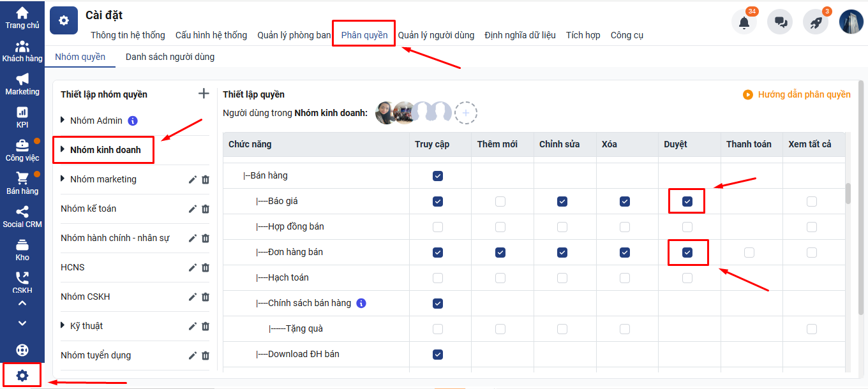This screenshot has height=389, width=868.
Task: Click the rocket icon in header
Action: [816, 22]
